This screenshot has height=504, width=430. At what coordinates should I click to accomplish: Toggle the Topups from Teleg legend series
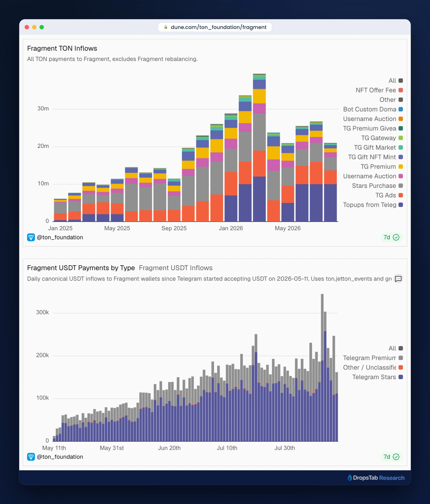(373, 205)
